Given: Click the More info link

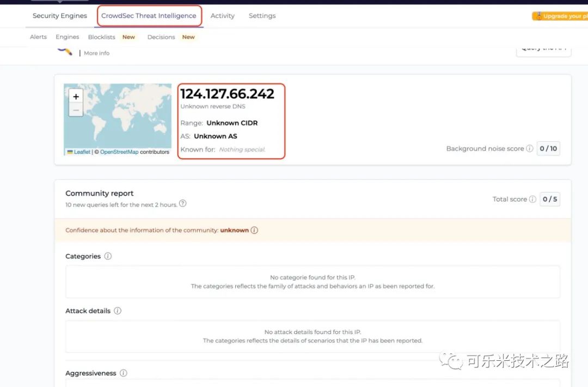Looking at the screenshot, I should [96, 53].
